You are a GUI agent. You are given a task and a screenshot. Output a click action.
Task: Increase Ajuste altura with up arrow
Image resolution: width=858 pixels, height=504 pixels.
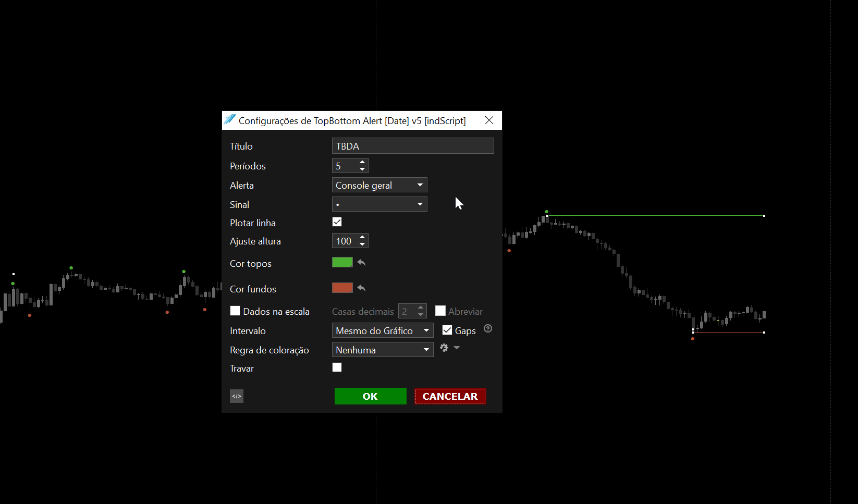coord(362,237)
